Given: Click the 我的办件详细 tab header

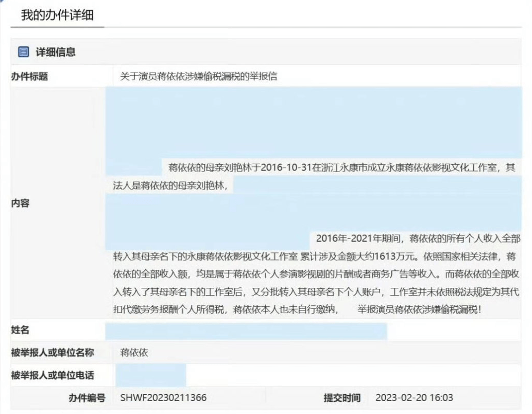Looking at the screenshot, I should coord(57,15).
